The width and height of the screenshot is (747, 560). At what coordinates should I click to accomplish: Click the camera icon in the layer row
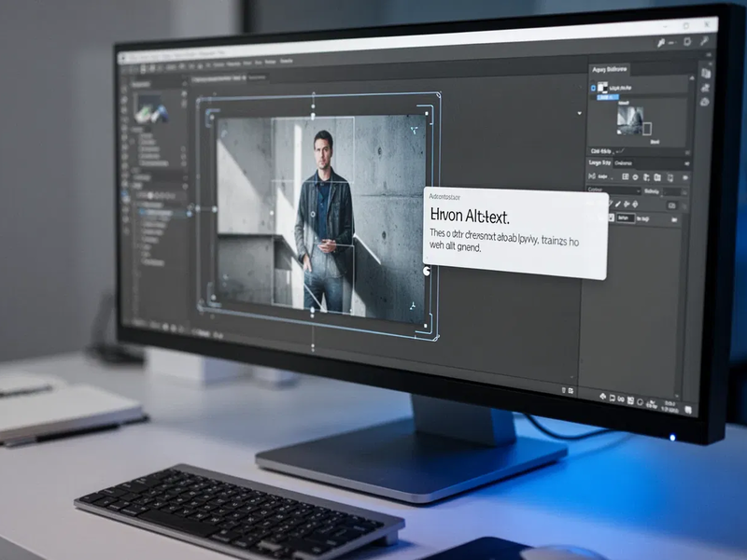[671, 204]
